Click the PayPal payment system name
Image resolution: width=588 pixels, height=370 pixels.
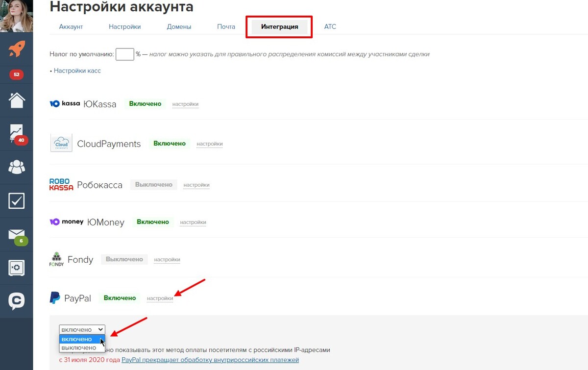coord(77,298)
